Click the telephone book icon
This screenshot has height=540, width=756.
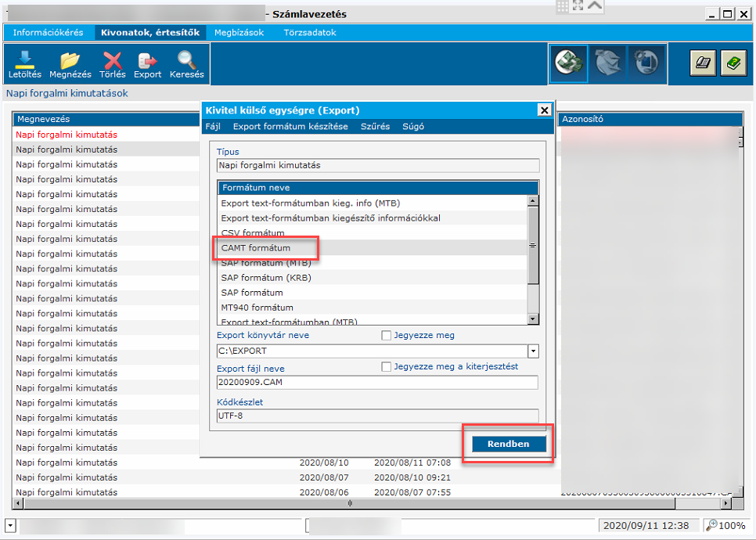click(703, 63)
